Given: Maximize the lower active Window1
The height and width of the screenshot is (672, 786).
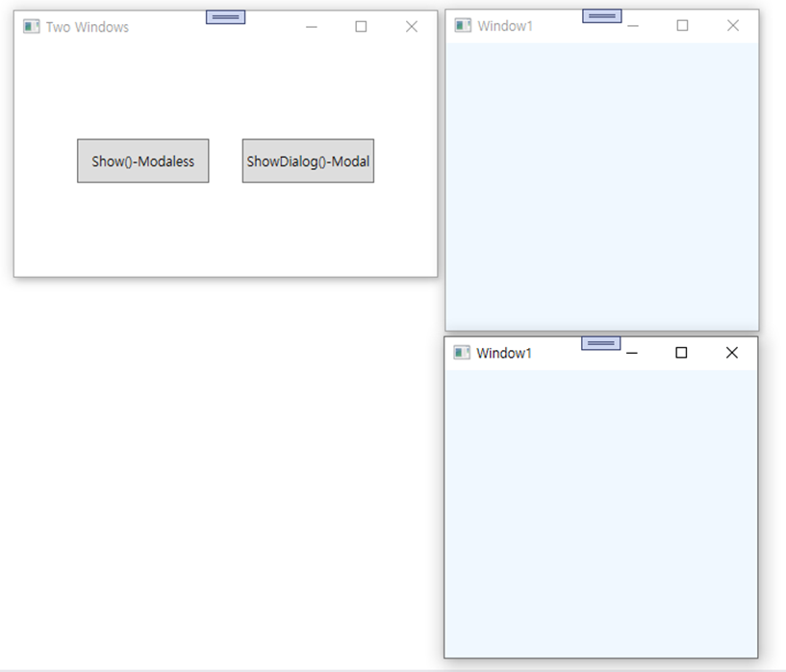Looking at the screenshot, I should click(x=681, y=353).
